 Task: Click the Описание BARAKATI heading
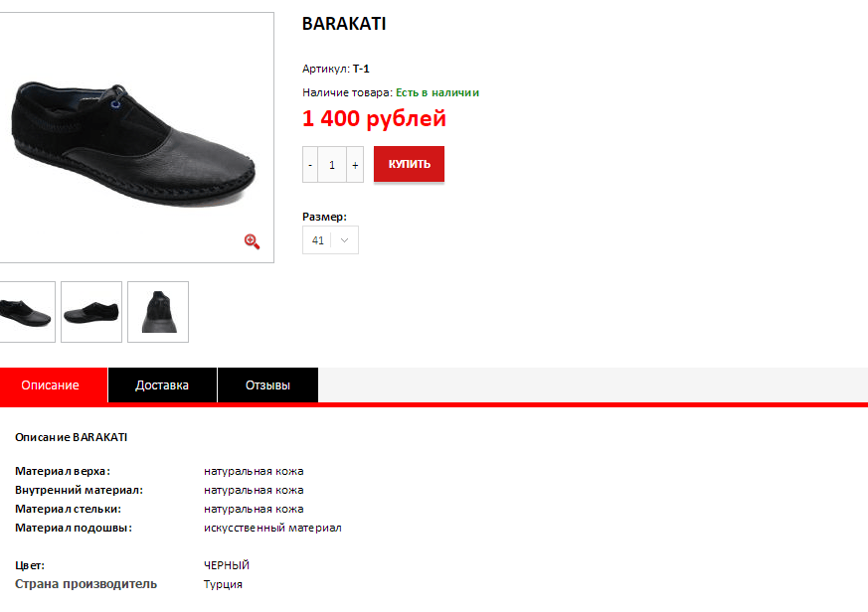coord(71,437)
